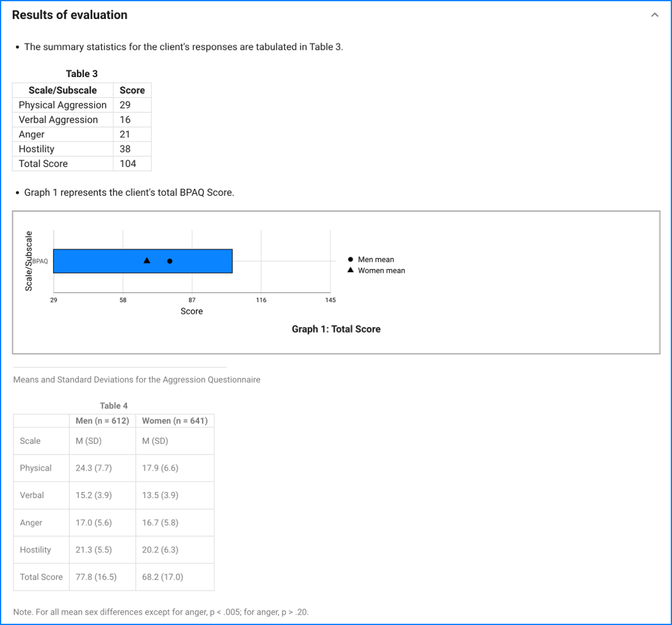Click the circle marker inside the chart bar
This screenshot has width=672, height=625.
point(170,261)
